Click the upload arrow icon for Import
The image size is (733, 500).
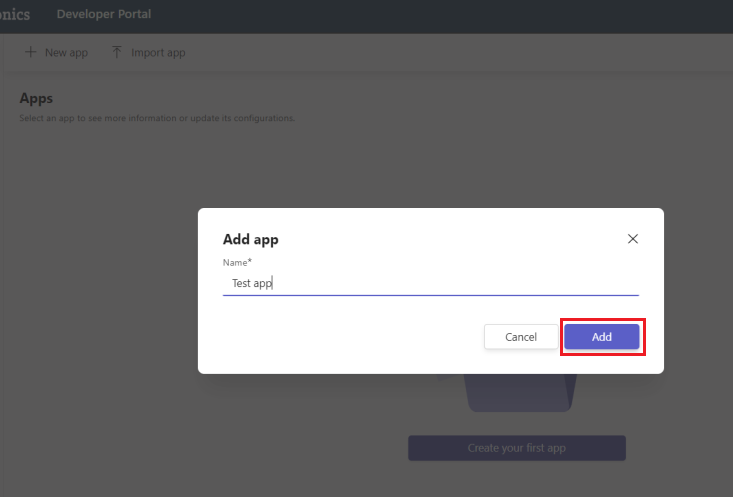pyautogui.click(x=116, y=52)
